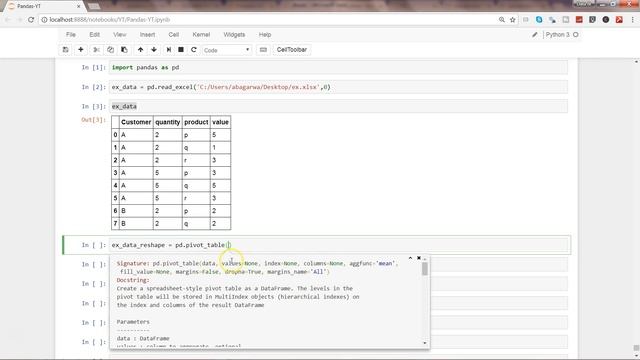The image size is (640, 360).
Task: Click row index 7 in the table
Action: pos(116,223)
